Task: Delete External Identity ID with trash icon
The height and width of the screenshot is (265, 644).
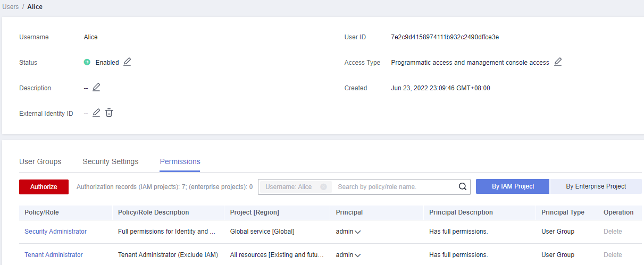Action: (x=109, y=113)
